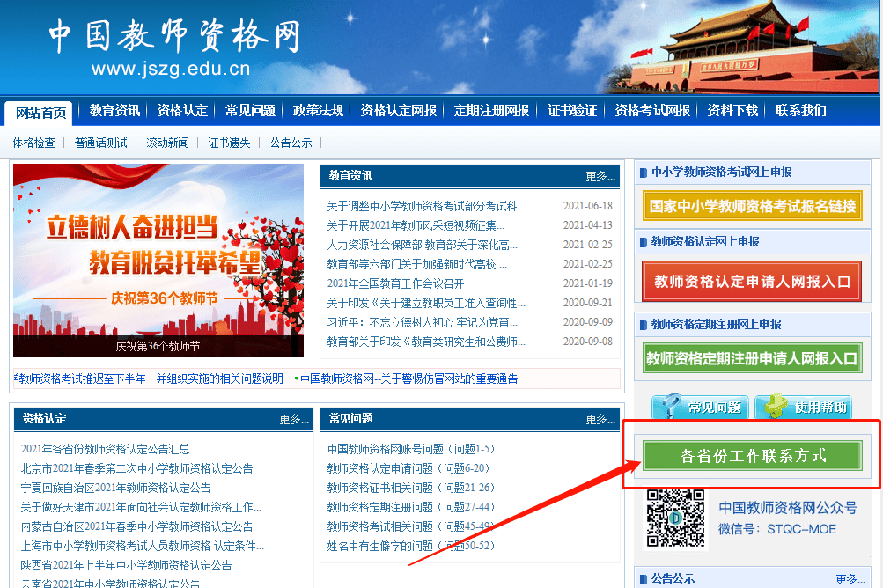Select 证书验证 in navigation bar

[572, 110]
